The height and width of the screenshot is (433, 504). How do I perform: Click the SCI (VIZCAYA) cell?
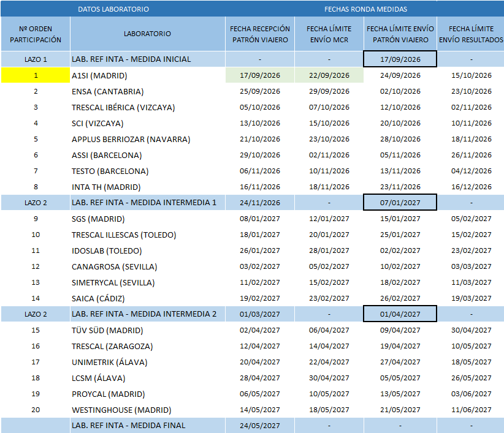click(x=148, y=123)
